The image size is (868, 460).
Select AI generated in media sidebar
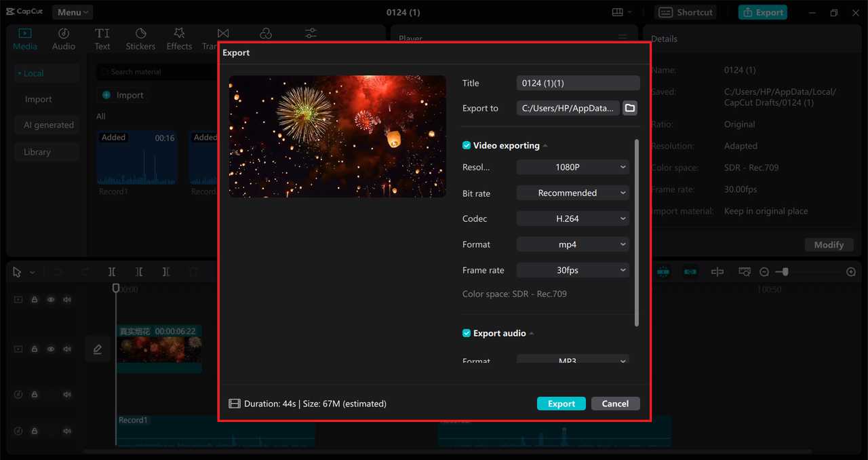click(x=47, y=125)
